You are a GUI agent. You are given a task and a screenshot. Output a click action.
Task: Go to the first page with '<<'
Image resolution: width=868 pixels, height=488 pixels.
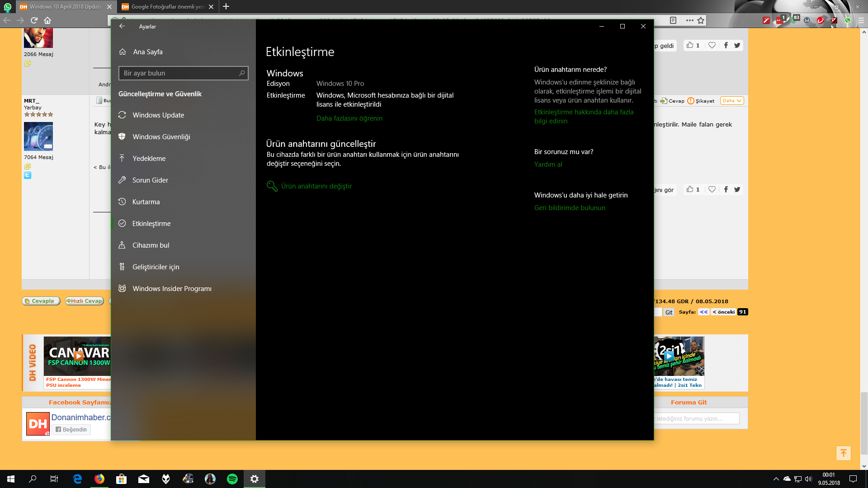pyautogui.click(x=704, y=312)
